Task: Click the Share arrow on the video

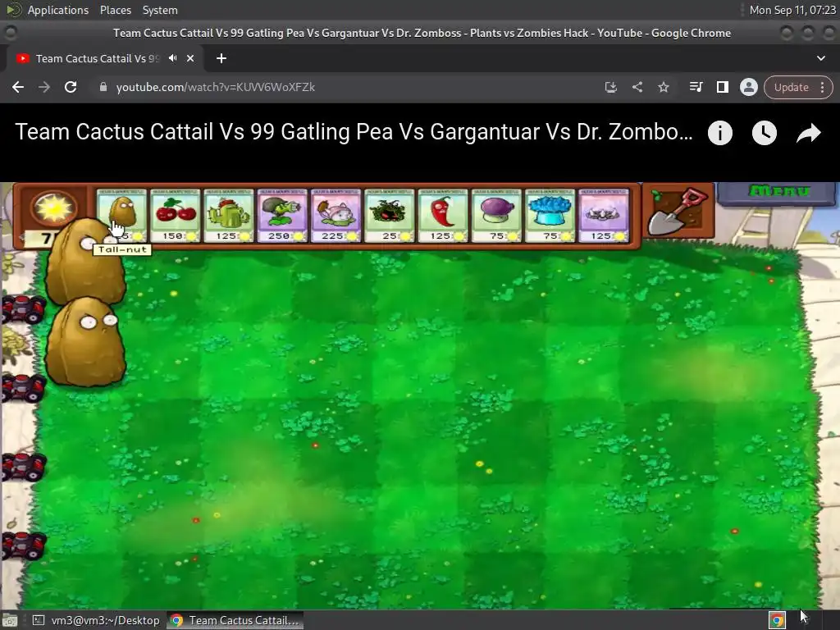Action: 808,134
